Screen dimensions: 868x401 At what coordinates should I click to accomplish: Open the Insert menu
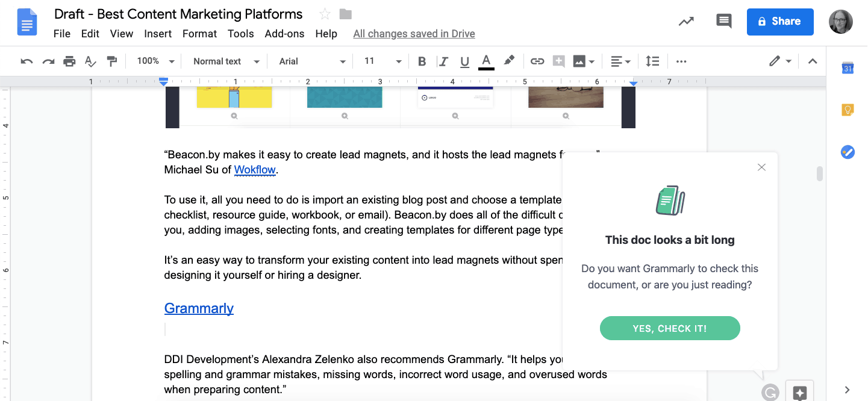click(158, 34)
